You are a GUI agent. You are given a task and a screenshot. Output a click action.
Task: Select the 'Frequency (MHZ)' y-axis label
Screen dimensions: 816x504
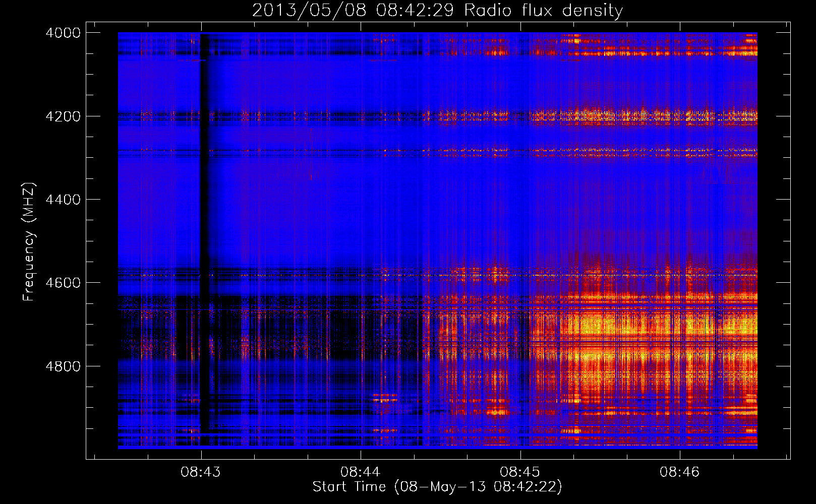coord(29,242)
